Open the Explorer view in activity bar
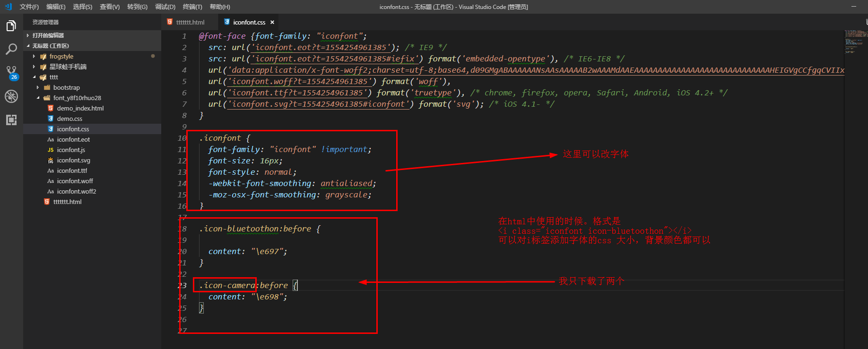 click(x=11, y=26)
